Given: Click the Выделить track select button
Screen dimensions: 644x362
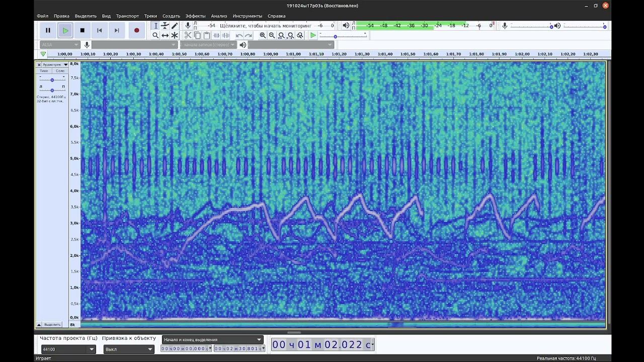Looking at the screenshot, I should (52, 324).
